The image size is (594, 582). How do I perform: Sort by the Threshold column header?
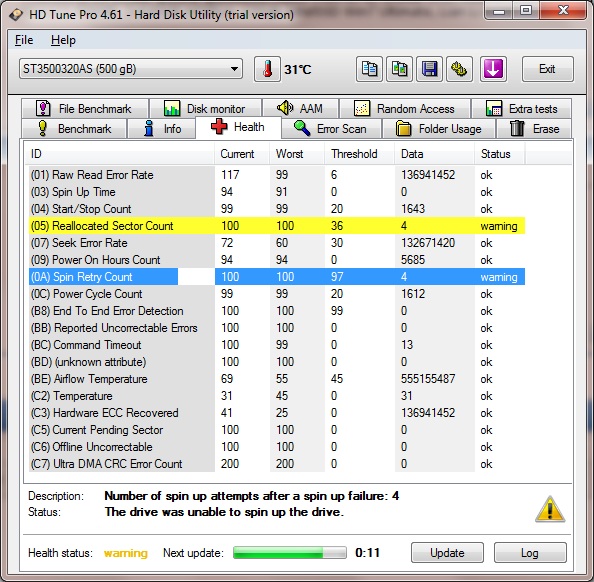point(359,154)
